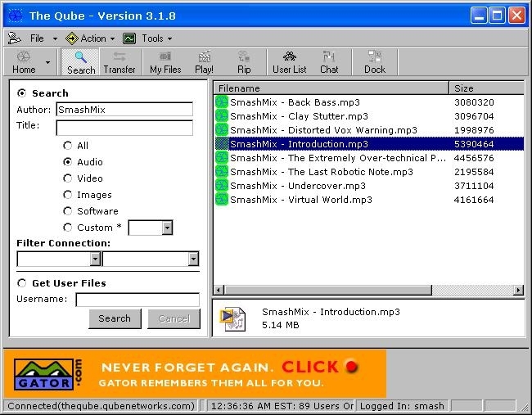The width and height of the screenshot is (532, 415).
Task: Click the icon beside Undercover.mp3
Action: [x=222, y=186]
